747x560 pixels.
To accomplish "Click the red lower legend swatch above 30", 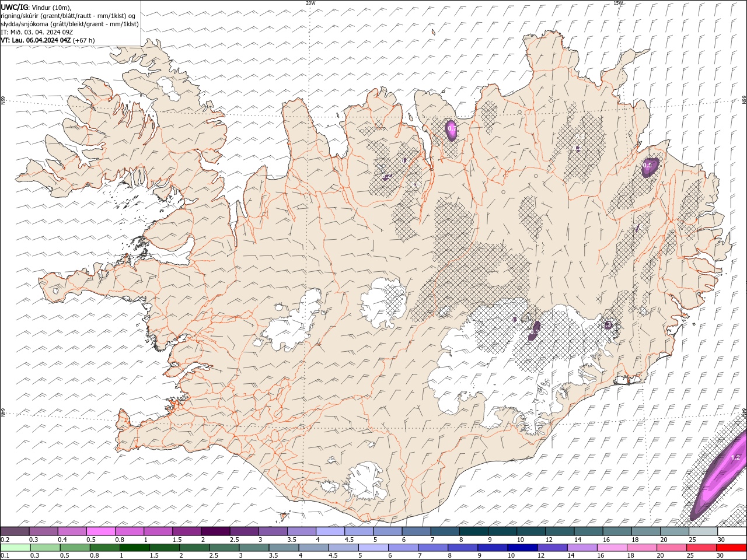I will coord(731,548).
